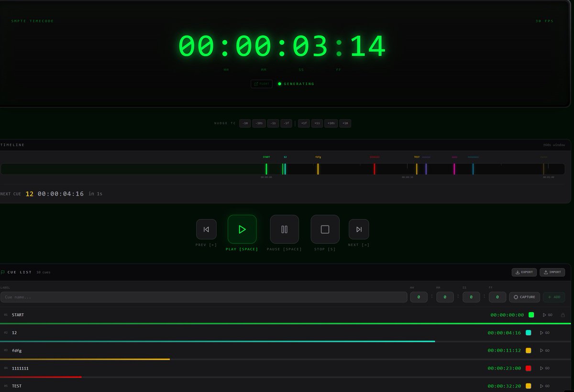
Task: Click timecode 00:00:32:20 in TEST row
Action: pos(504,386)
